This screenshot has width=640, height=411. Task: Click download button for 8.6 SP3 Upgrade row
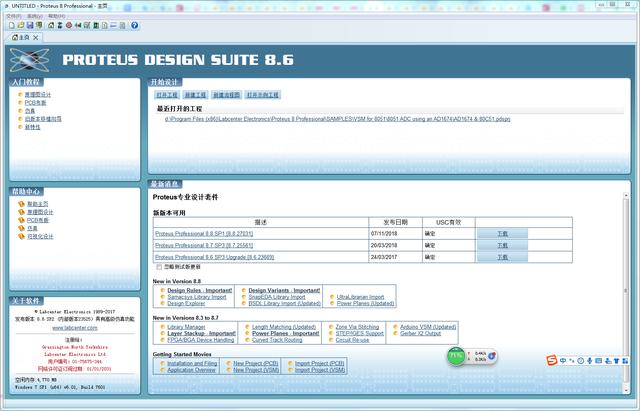point(502,258)
